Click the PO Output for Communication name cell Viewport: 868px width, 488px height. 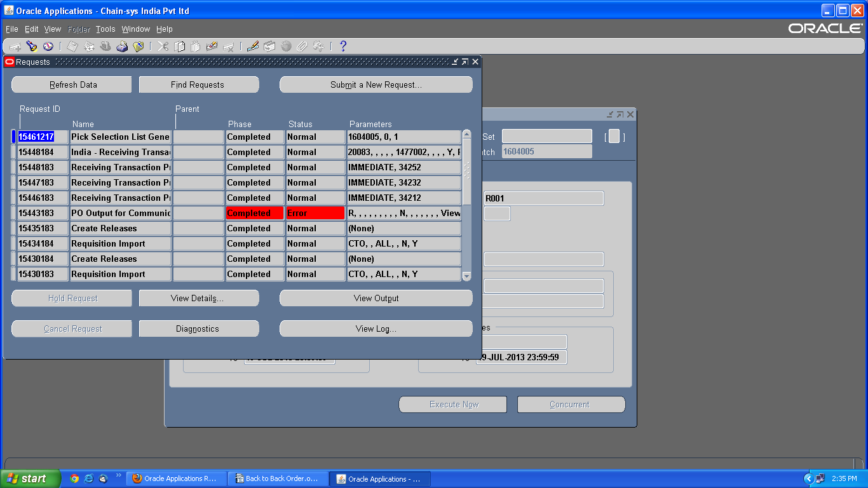[120, 213]
